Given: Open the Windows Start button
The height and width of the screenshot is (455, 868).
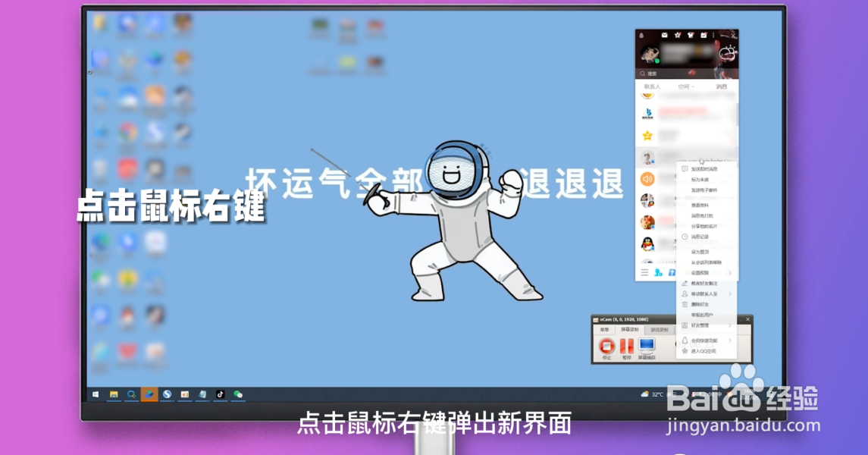Looking at the screenshot, I should pyautogui.click(x=96, y=394).
